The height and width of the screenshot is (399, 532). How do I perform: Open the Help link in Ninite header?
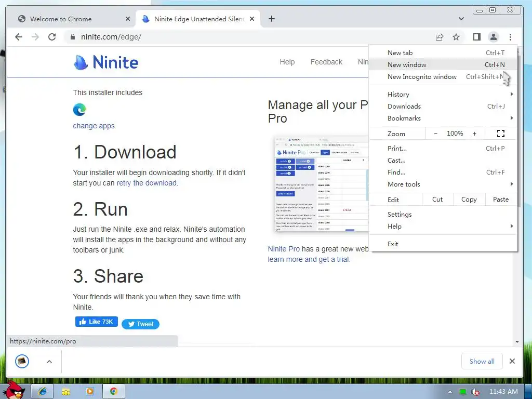287,62
